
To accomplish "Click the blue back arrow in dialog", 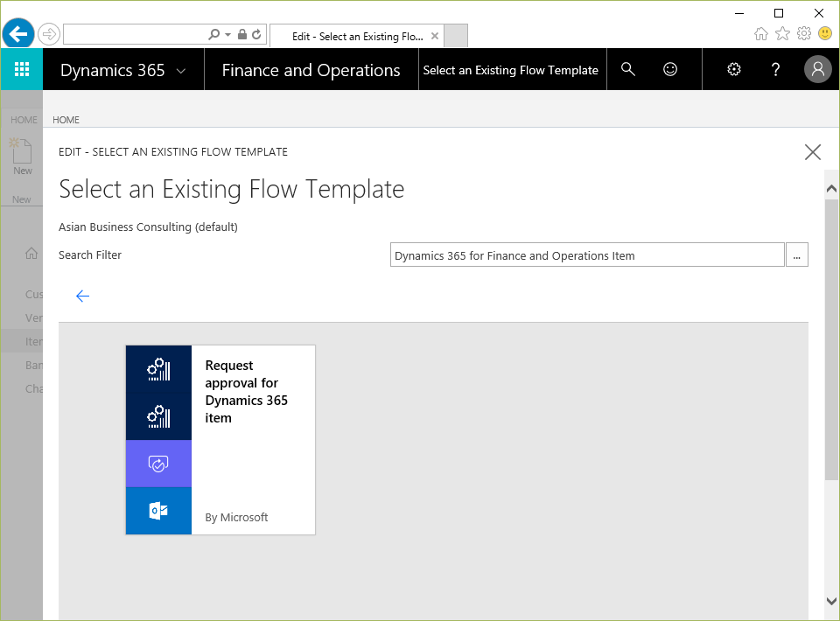I will (82, 296).
